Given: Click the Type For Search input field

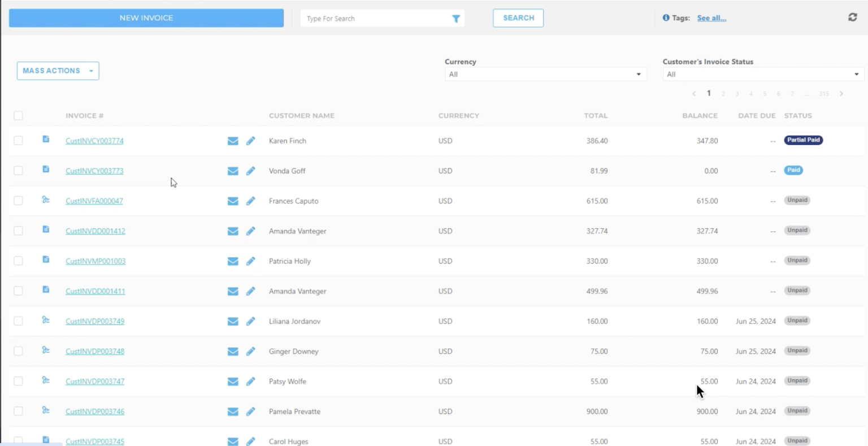Looking at the screenshot, I should pos(376,19).
